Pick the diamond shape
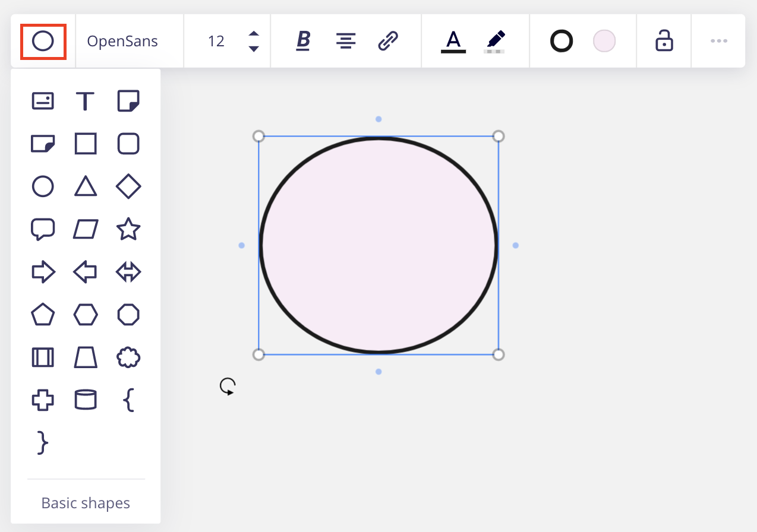This screenshot has height=532, width=757. point(128,186)
